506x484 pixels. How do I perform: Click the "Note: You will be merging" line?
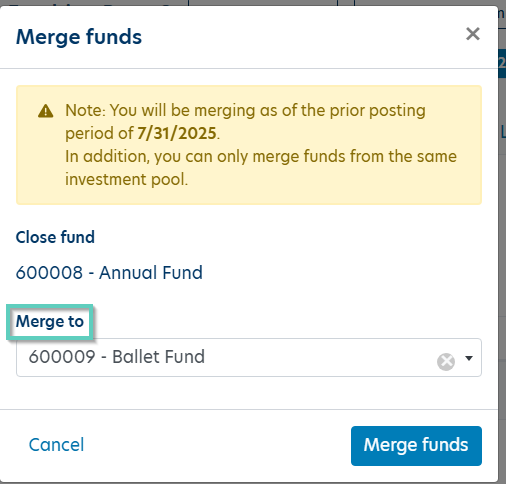click(x=245, y=110)
